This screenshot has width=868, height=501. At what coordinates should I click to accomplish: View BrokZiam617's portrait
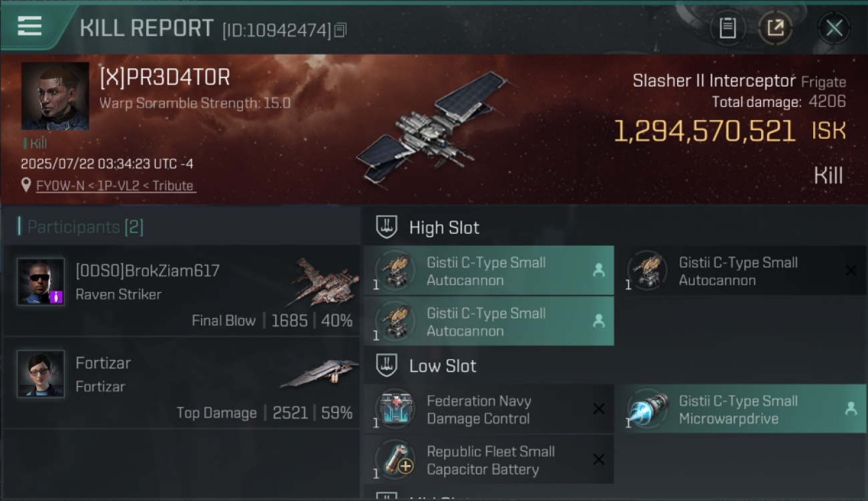41,282
